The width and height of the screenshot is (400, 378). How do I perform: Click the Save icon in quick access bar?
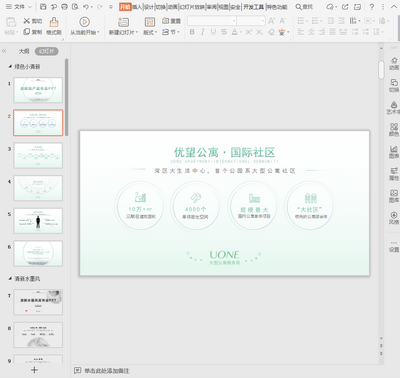43,7
